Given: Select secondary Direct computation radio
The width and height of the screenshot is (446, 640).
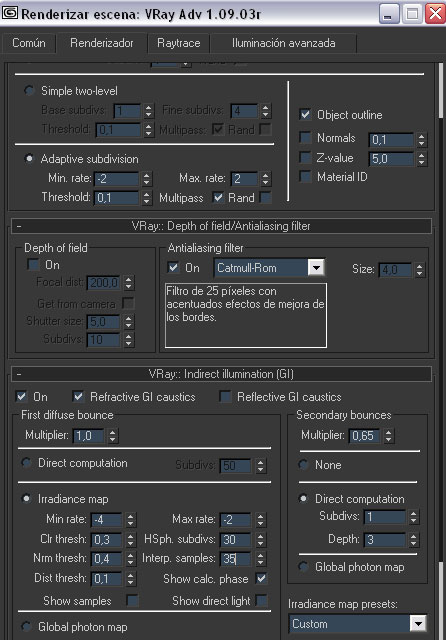Looking at the screenshot, I should 303,499.
